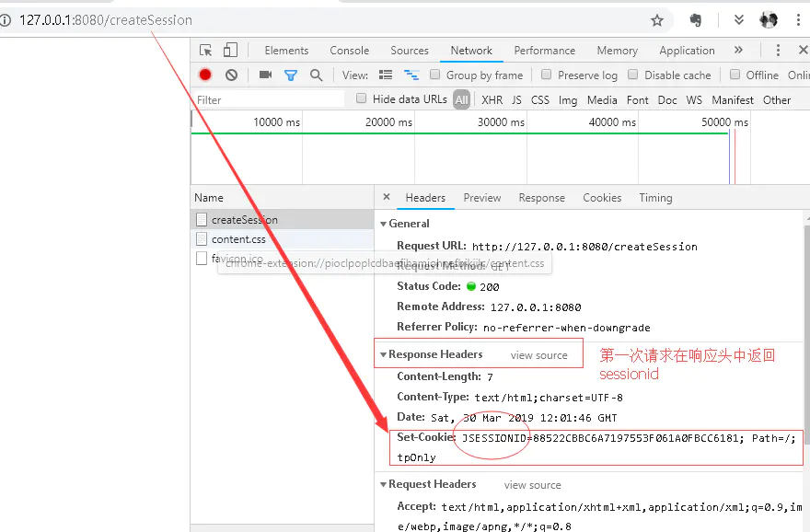View site information icon in address bar
810x532 pixels.
pyautogui.click(x=6, y=20)
